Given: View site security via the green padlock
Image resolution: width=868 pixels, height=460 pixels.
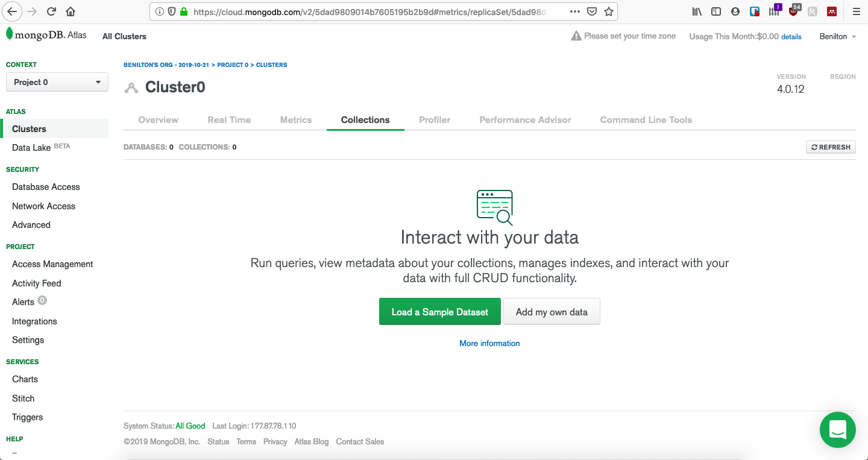Looking at the screenshot, I should (184, 11).
